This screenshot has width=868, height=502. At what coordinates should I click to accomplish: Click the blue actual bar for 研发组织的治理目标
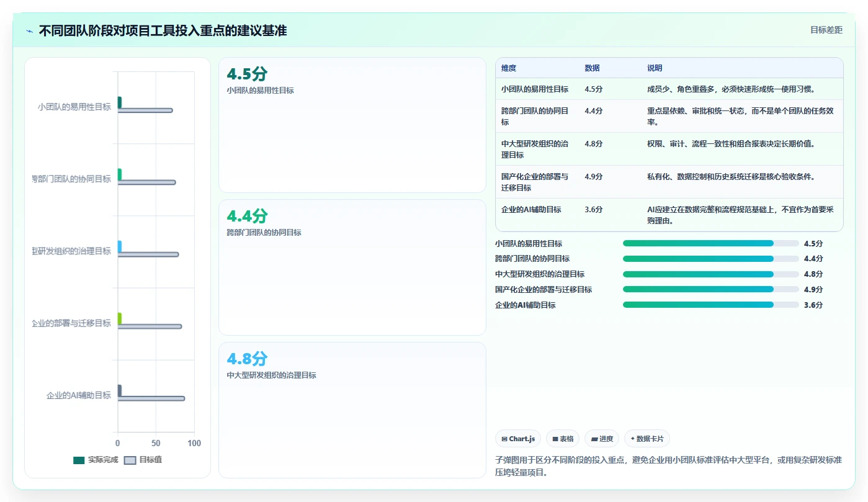point(120,246)
